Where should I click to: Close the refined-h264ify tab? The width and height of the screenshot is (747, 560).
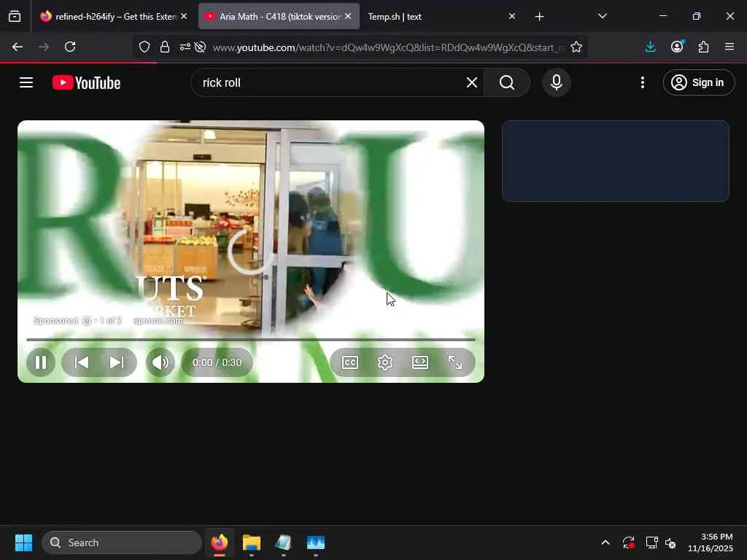tap(184, 16)
